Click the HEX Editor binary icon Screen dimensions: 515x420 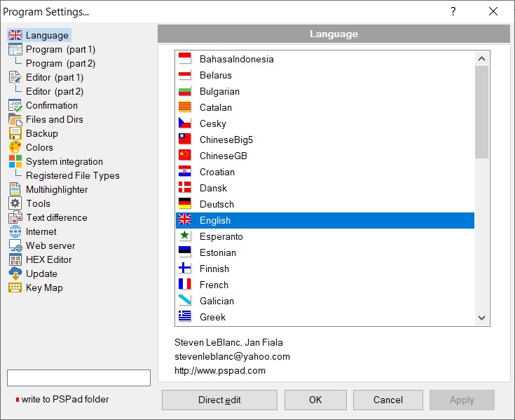pos(15,260)
